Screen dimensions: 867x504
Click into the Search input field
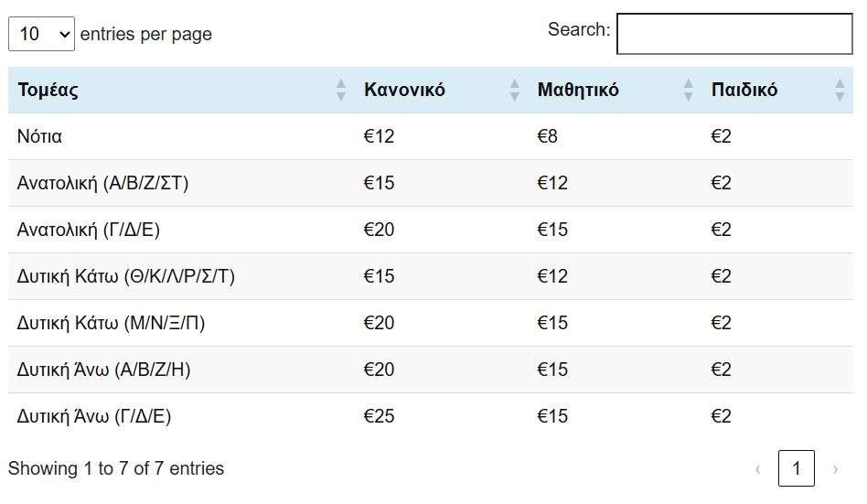tap(734, 34)
